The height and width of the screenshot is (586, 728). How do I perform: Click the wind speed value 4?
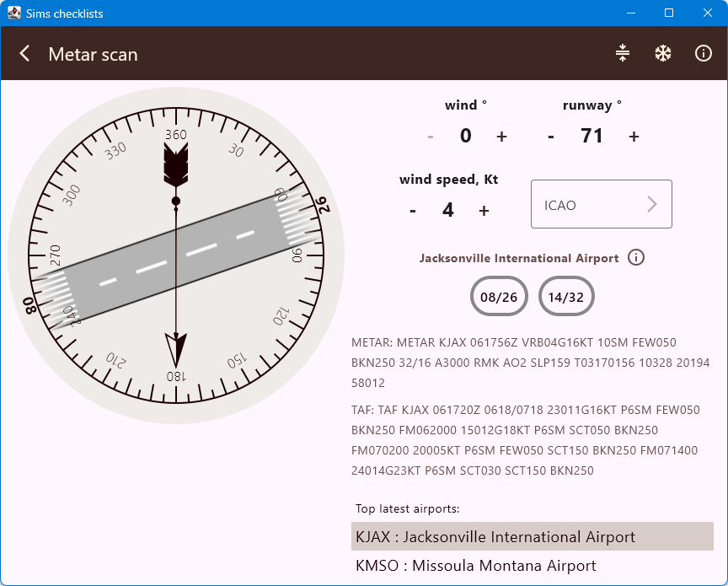click(x=447, y=210)
